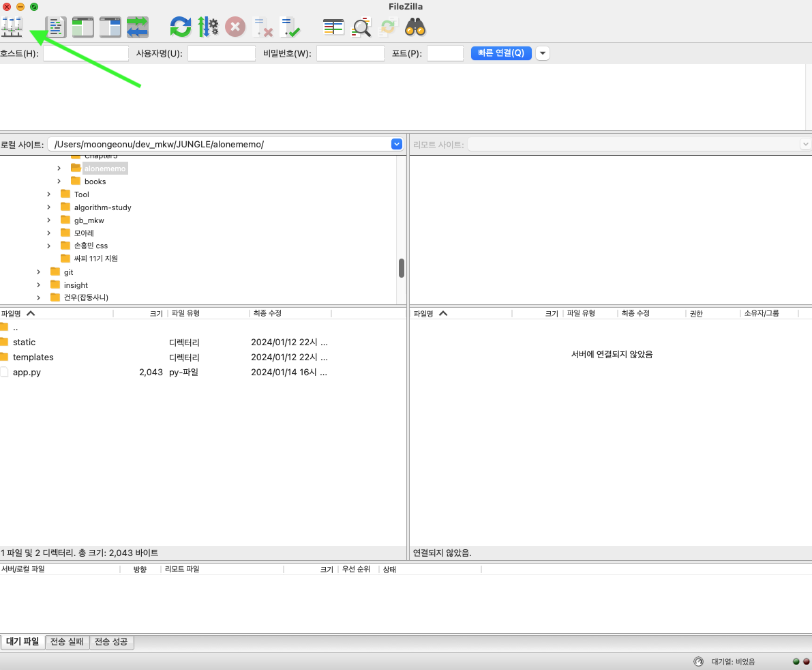The image size is (812, 670).
Task: Sort remote list by 권한 header
Action: pos(712,313)
